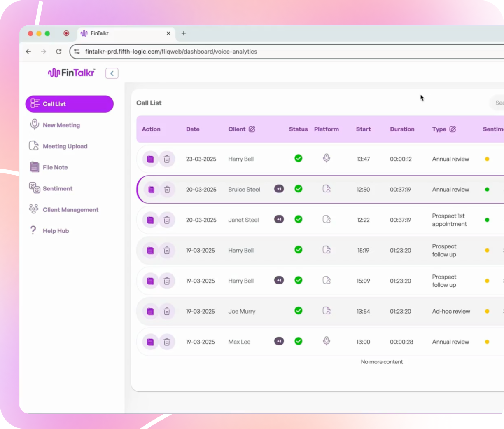Image resolution: width=504 pixels, height=429 pixels.
Task: Delete the Bruice Steel call with trash icon
Action: [167, 190]
